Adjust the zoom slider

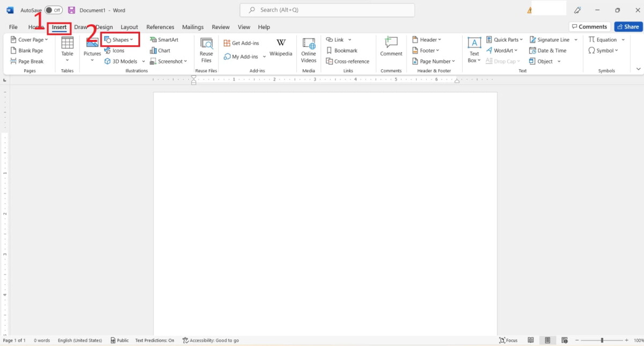click(602, 340)
